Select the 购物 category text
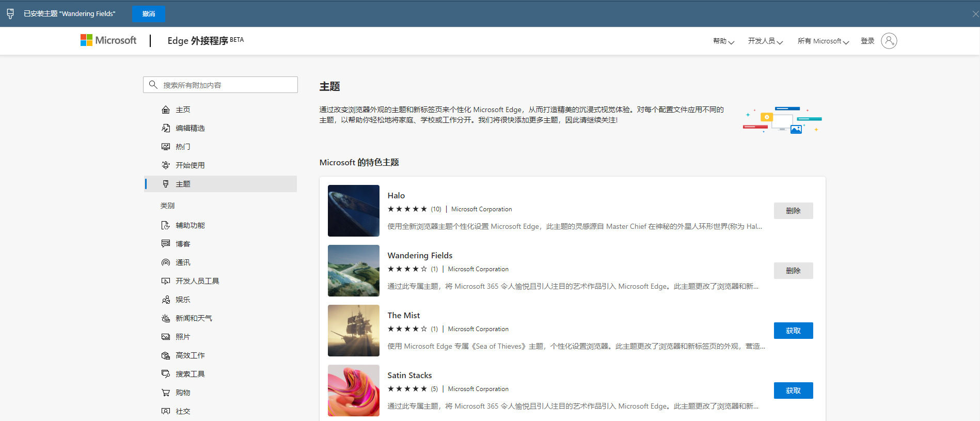Image resolution: width=980 pixels, height=421 pixels. [x=183, y=393]
